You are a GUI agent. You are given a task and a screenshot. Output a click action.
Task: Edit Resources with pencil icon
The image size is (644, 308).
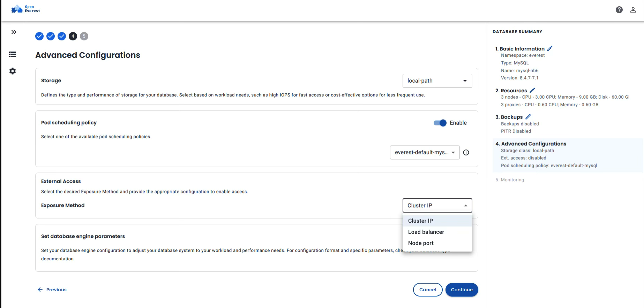pyautogui.click(x=532, y=90)
